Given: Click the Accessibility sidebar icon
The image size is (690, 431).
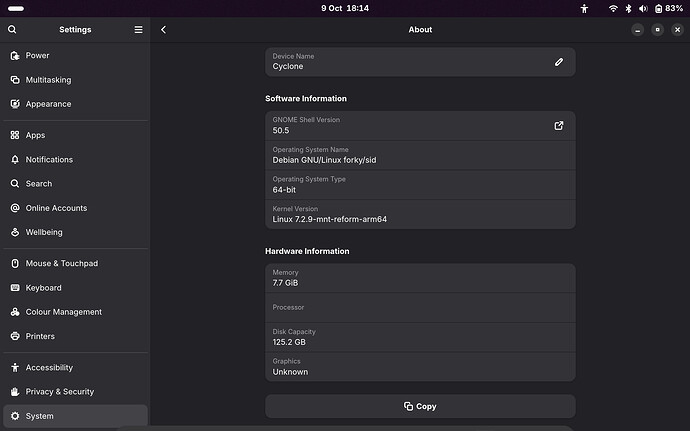Looking at the screenshot, I should tap(15, 367).
